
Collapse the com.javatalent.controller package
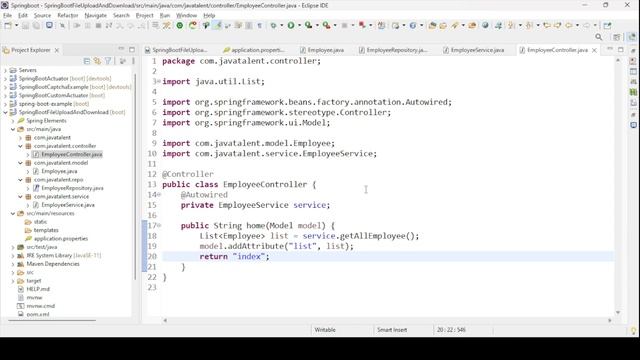click(20, 146)
